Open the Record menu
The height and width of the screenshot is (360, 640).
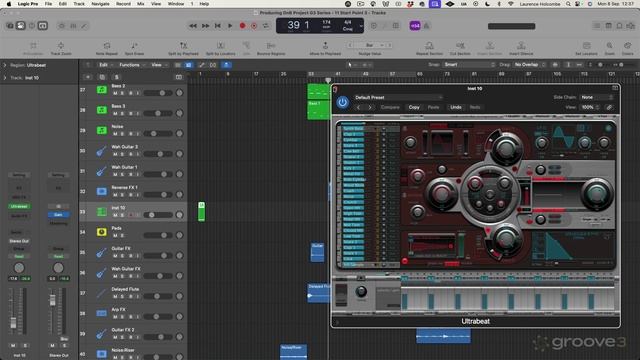click(x=123, y=4)
